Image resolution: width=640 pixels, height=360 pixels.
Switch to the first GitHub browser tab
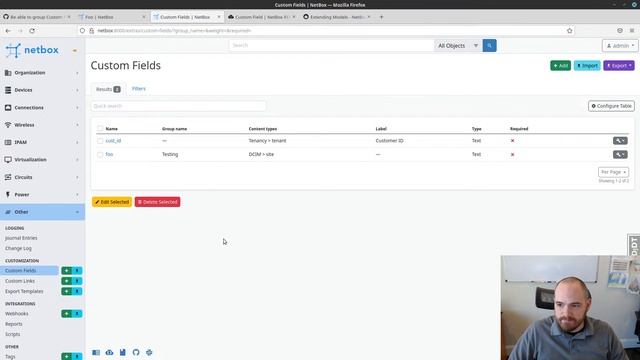coord(37,17)
